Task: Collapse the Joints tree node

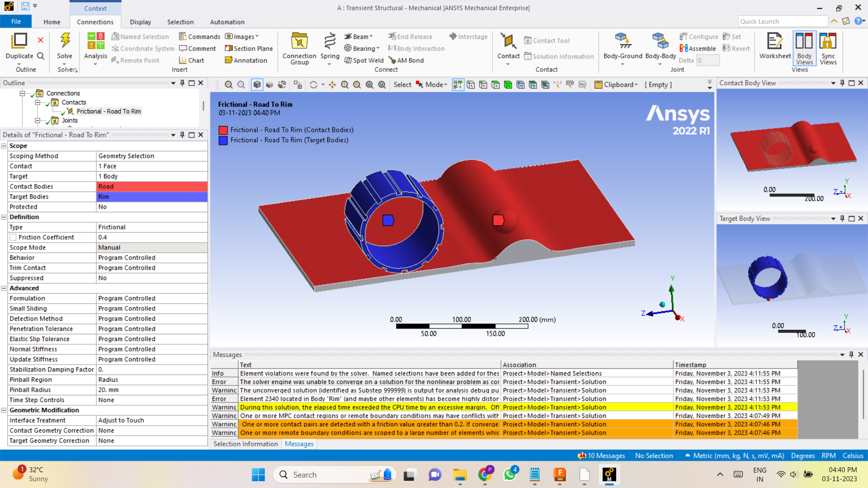Action: 37,121
